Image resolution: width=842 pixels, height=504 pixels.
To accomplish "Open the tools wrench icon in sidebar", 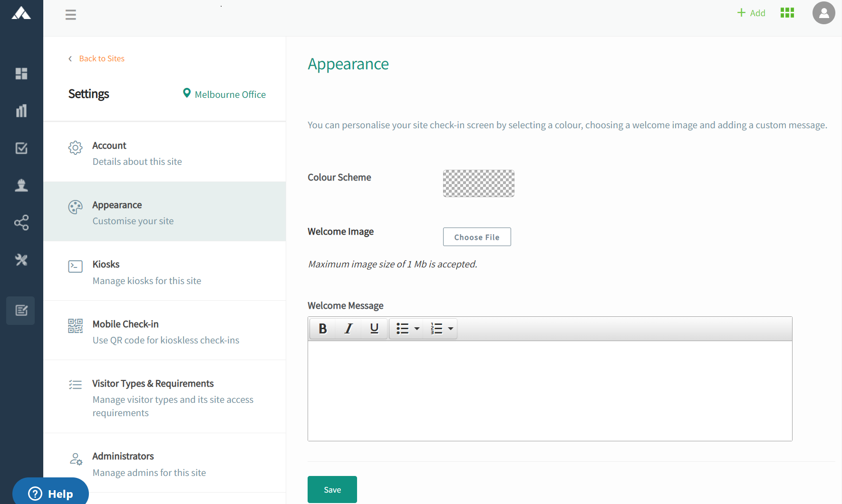I will (21, 260).
